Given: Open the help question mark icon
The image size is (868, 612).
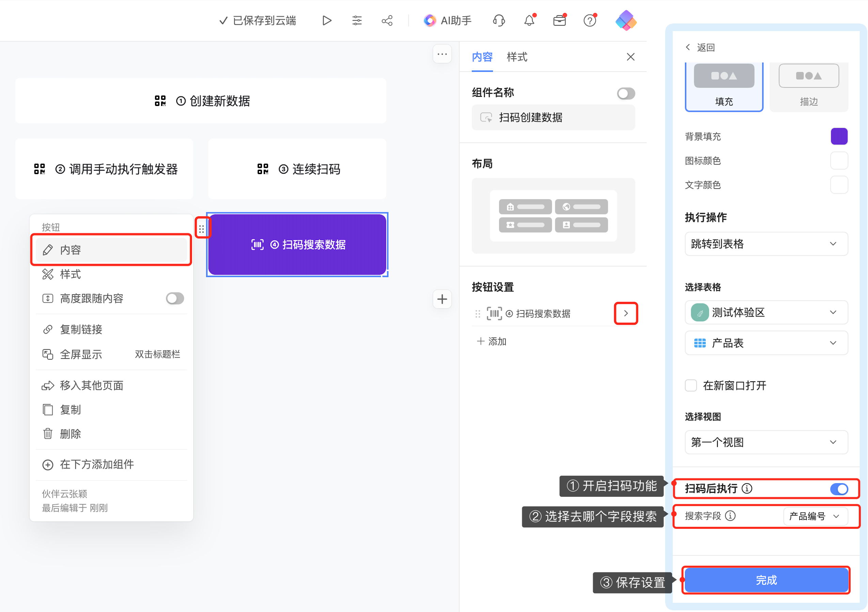Looking at the screenshot, I should (590, 20).
